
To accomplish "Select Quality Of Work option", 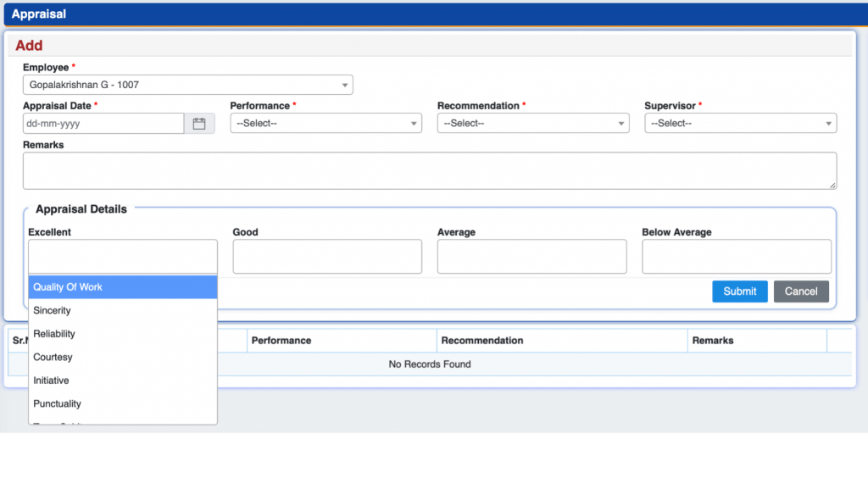I will [x=68, y=287].
